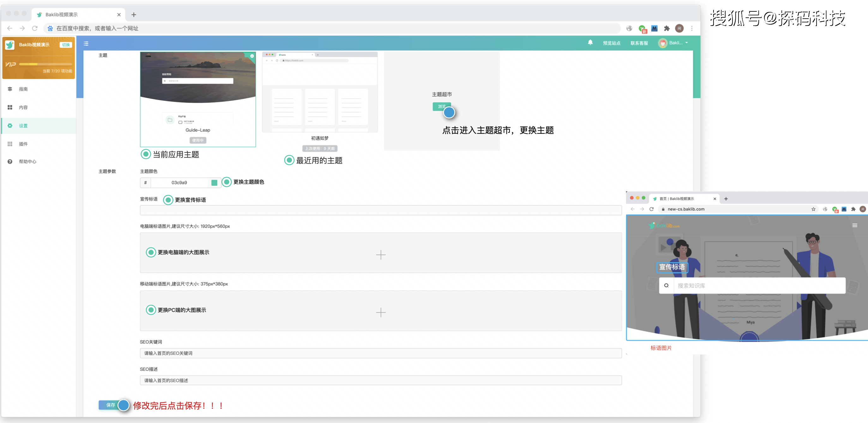The width and height of the screenshot is (868, 423).
Task: Click the 预览站点 link
Action: click(612, 43)
